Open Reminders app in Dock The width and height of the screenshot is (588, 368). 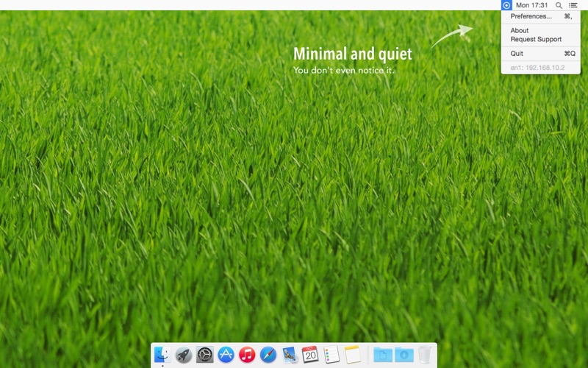(331, 355)
